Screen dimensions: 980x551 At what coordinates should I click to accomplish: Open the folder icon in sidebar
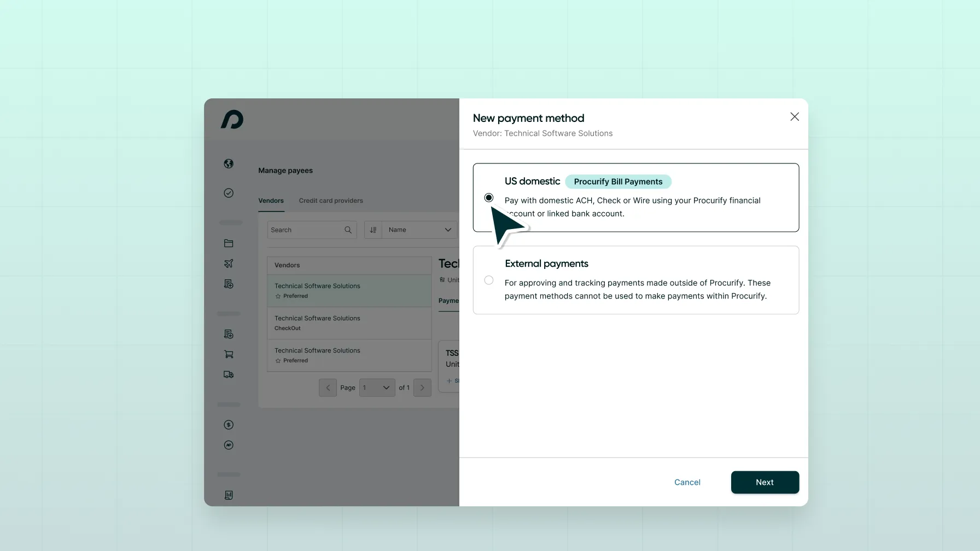pyautogui.click(x=229, y=243)
